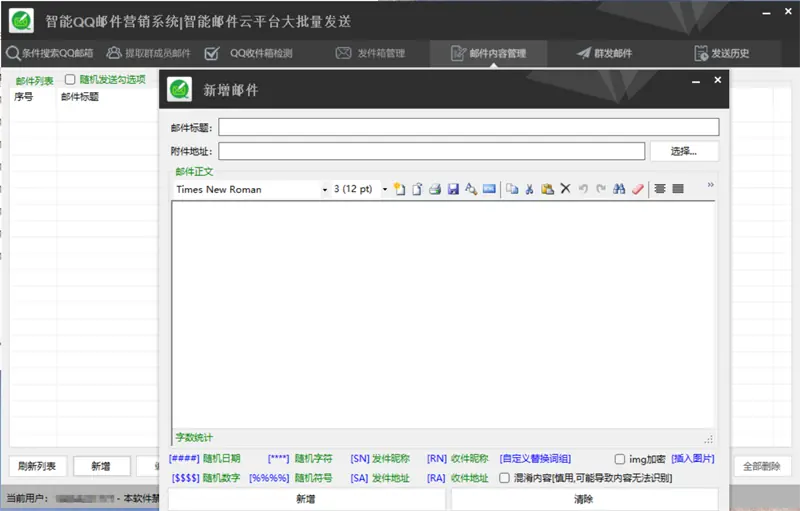Click the green logo in 新增邮件 dialog
Image resolution: width=800 pixels, height=511 pixels.
tap(180, 90)
